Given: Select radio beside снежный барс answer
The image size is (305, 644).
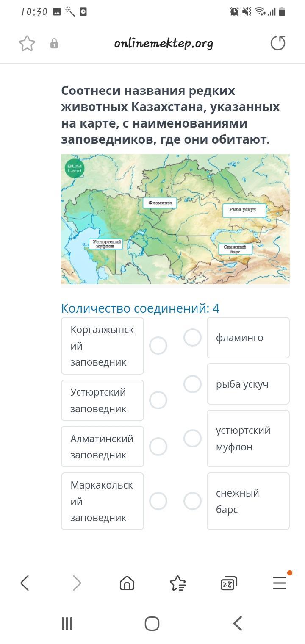Looking at the screenshot, I should tap(192, 501).
